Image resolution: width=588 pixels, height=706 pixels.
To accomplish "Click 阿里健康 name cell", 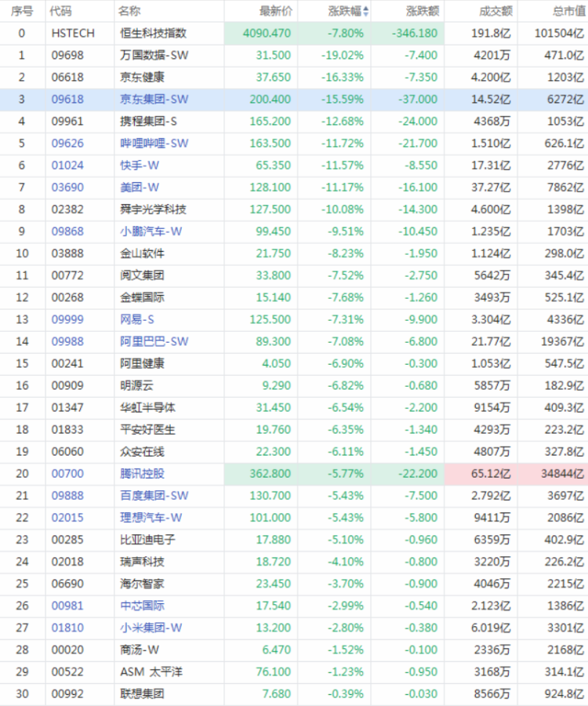I will [x=142, y=363].
